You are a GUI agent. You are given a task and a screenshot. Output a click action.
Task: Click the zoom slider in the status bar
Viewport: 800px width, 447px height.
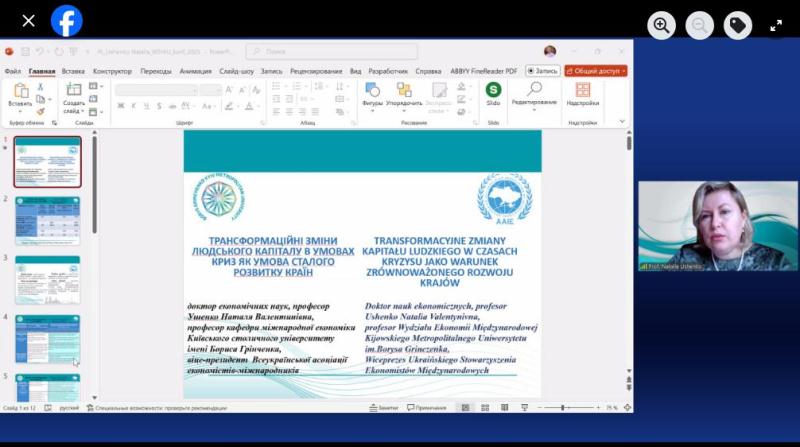563,408
